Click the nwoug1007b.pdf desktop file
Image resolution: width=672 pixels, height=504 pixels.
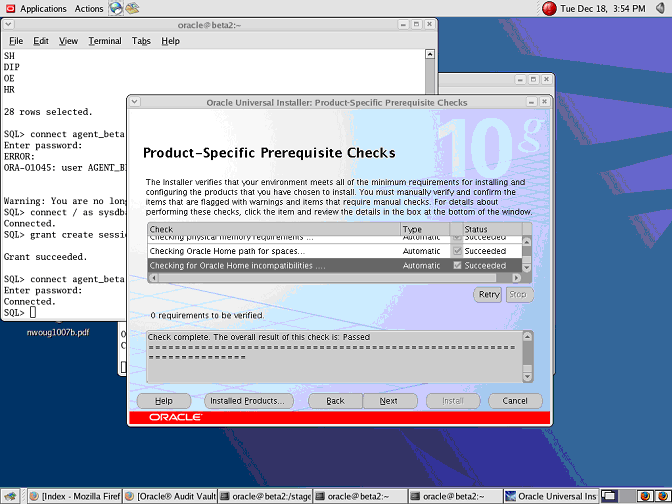(58, 332)
